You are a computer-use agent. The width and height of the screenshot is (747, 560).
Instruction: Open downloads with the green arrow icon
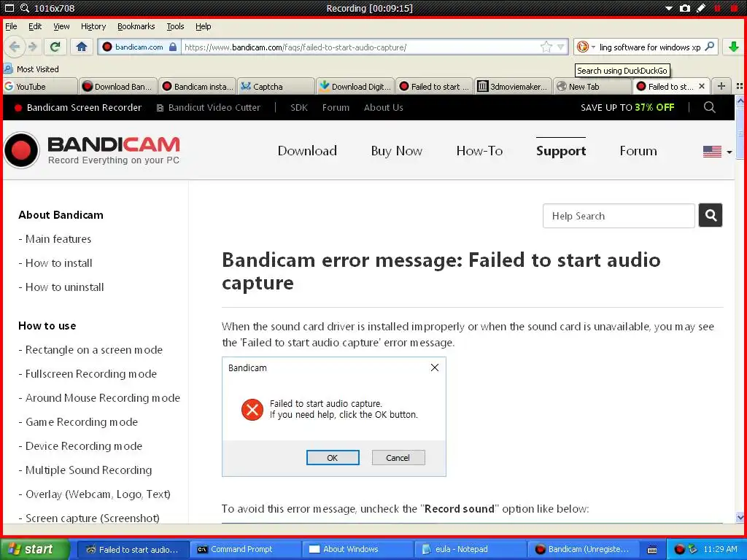click(734, 47)
